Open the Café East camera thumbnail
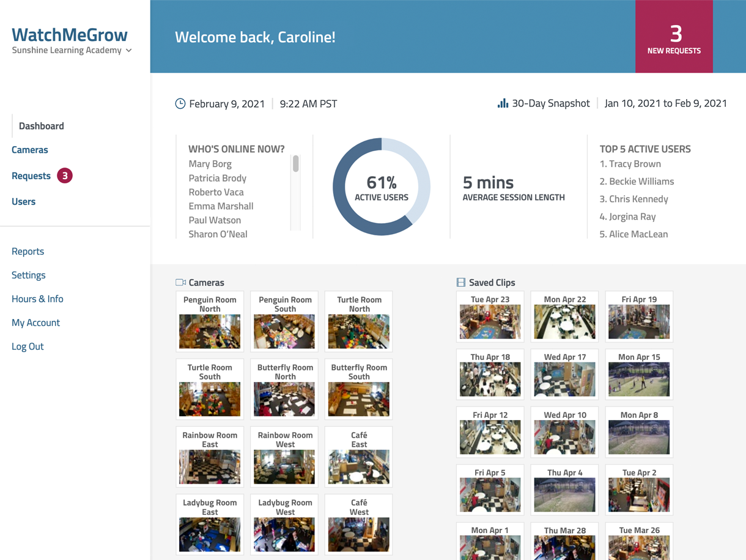The height and width of the screenshot is (560, 746). (x=358, y=457)
